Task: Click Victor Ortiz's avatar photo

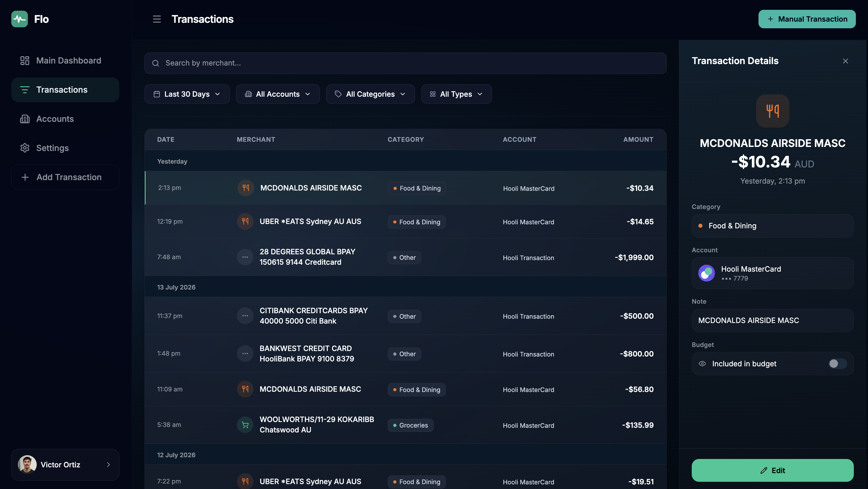Action: tap(27, 464)
